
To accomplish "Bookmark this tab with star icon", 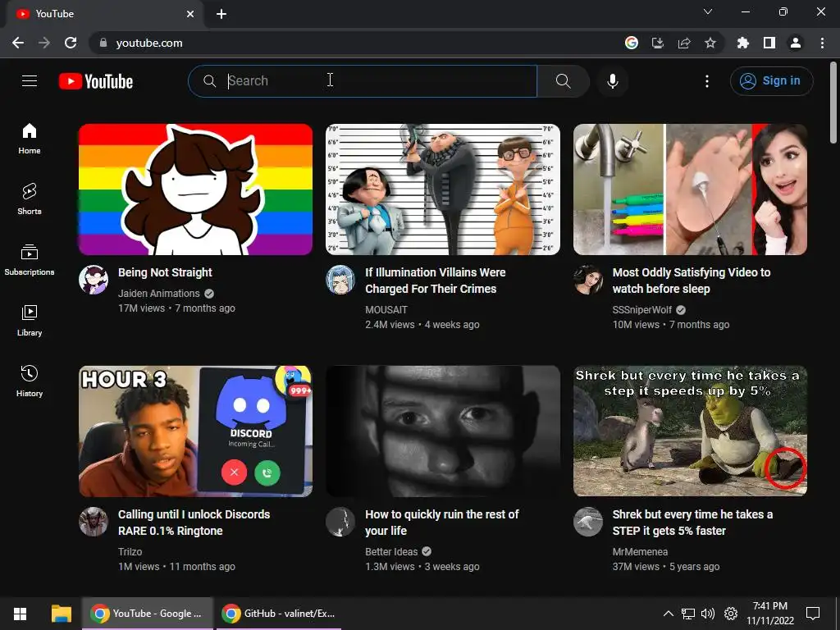I will point(710,43).
